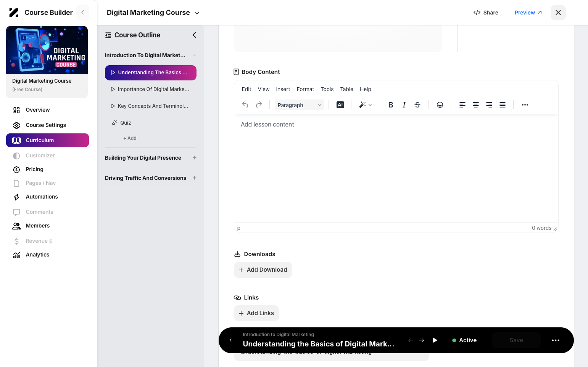Open the Curriculum section
The height and width of the screenshot is (367, 588).
[47, 140]
